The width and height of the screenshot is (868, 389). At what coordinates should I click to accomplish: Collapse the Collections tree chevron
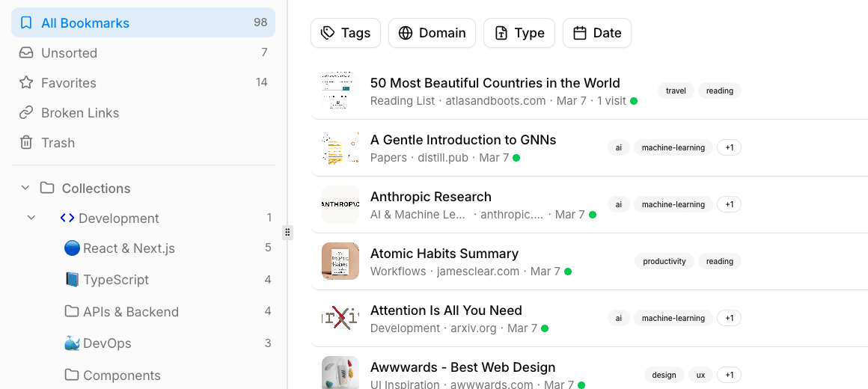(25, 188)
